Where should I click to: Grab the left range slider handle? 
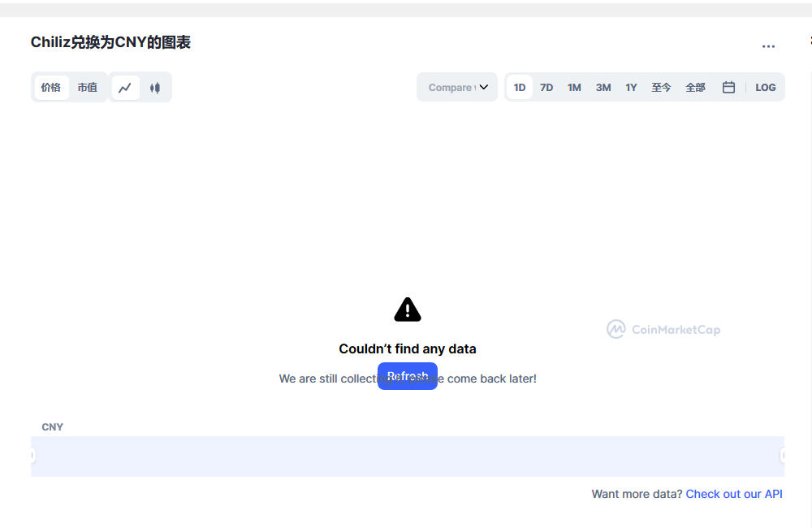[x=32, y=456]
